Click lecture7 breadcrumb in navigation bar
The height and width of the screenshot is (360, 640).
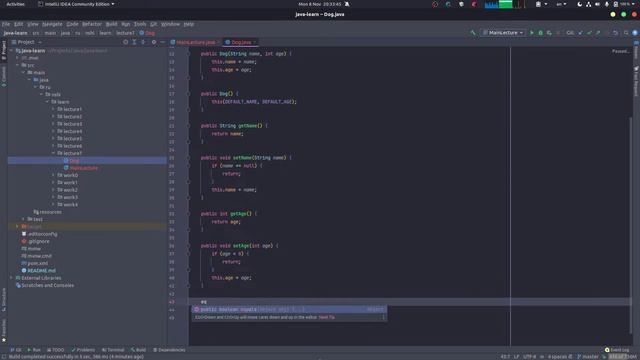[125, 33]
